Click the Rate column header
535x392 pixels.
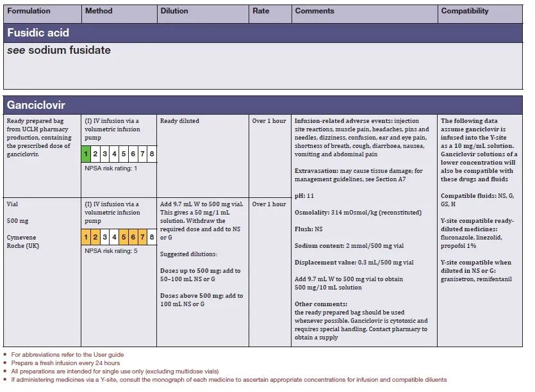(261, 11)
